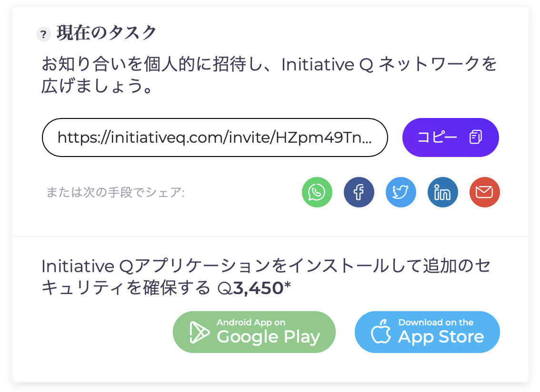This screenshot has width=540, height=392.
Task: Share invite via email envelope icon
Action: [x=485, y=192]
